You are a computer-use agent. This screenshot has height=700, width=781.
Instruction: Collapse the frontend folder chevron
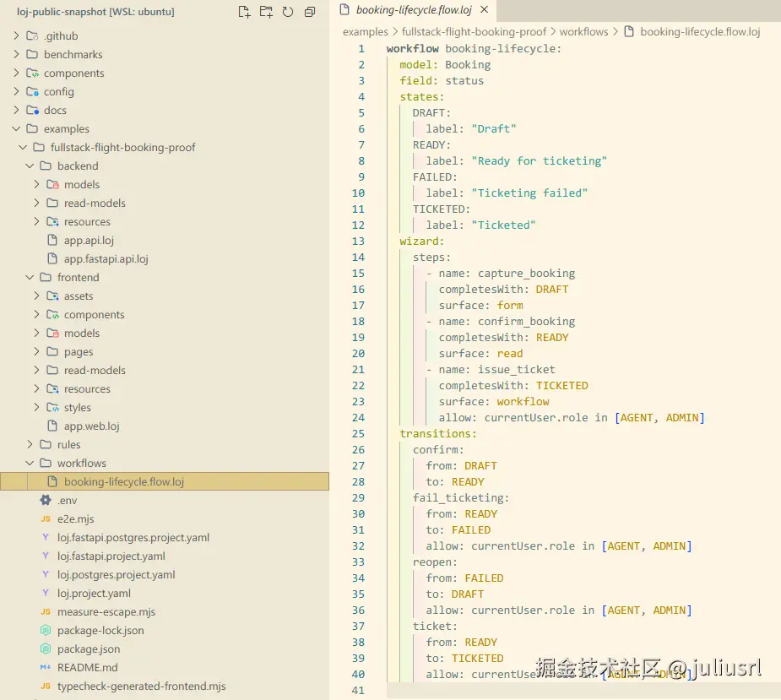pyautogui.click(x=30, y=277)
